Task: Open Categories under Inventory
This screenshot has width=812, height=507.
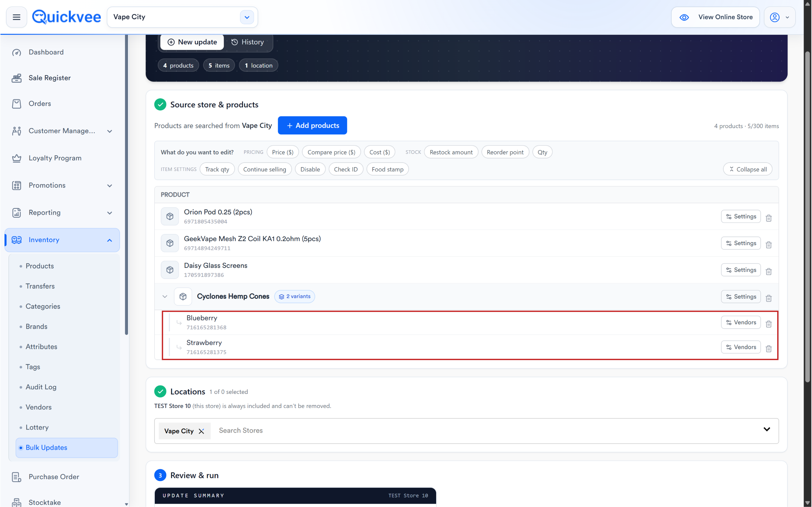Action: tap(43, 307)
